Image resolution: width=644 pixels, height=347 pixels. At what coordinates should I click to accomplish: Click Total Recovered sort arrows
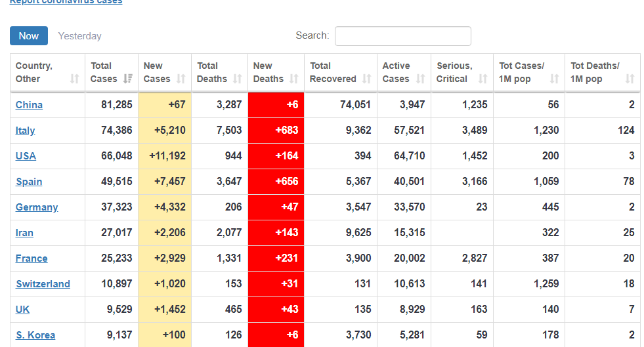coord(366,79)
